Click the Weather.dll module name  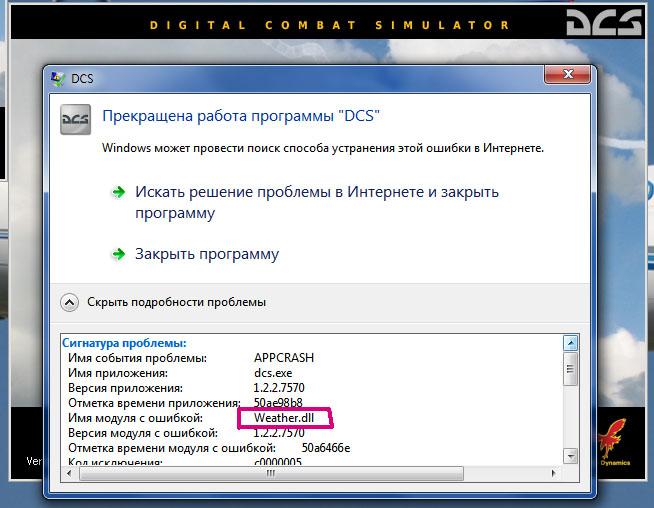click(284, 417)
